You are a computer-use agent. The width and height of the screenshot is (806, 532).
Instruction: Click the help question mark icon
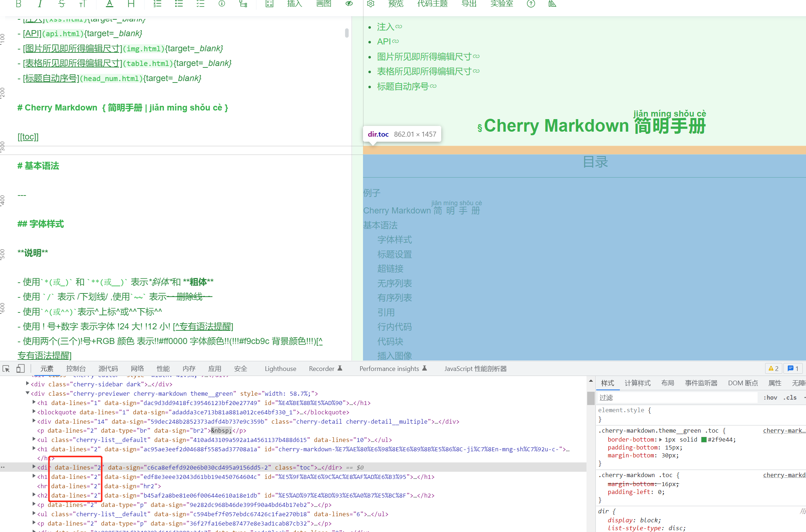531,4
